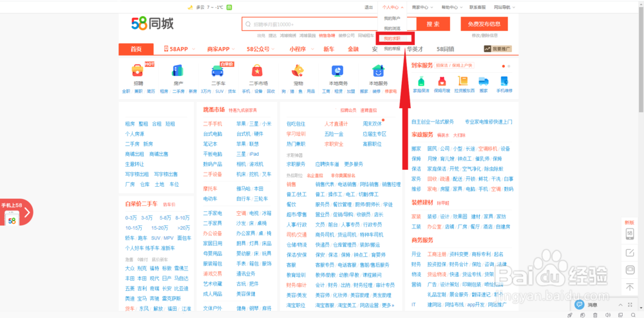Expand the 消息 panel up chevron
This screenshot has width=644, height=318.
[x=621, y=305]
